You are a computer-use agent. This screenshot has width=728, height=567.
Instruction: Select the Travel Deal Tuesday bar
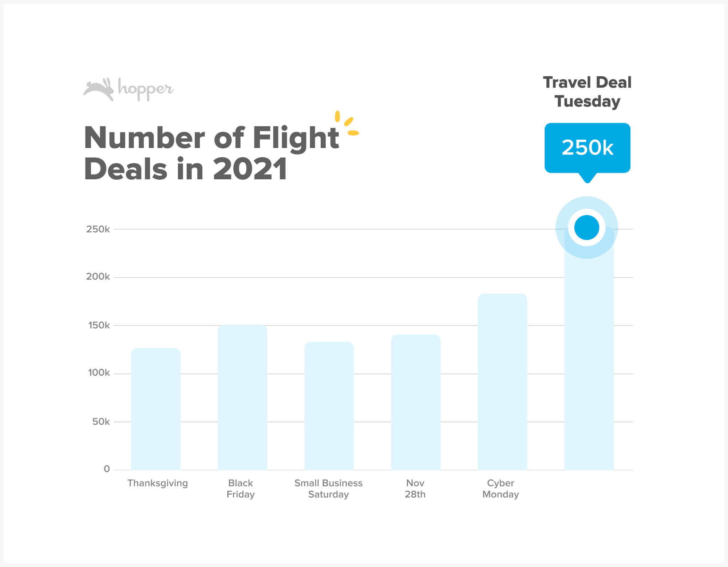589,348
